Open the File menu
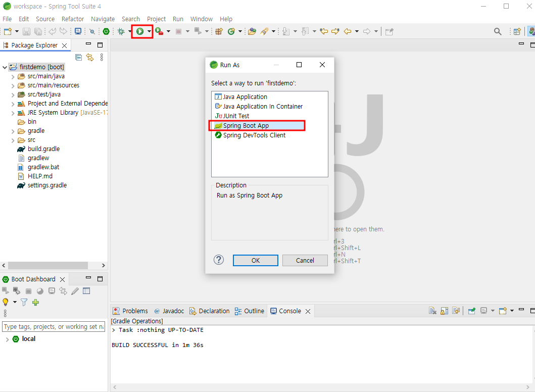Screen dimensions: 535x392 7,19
